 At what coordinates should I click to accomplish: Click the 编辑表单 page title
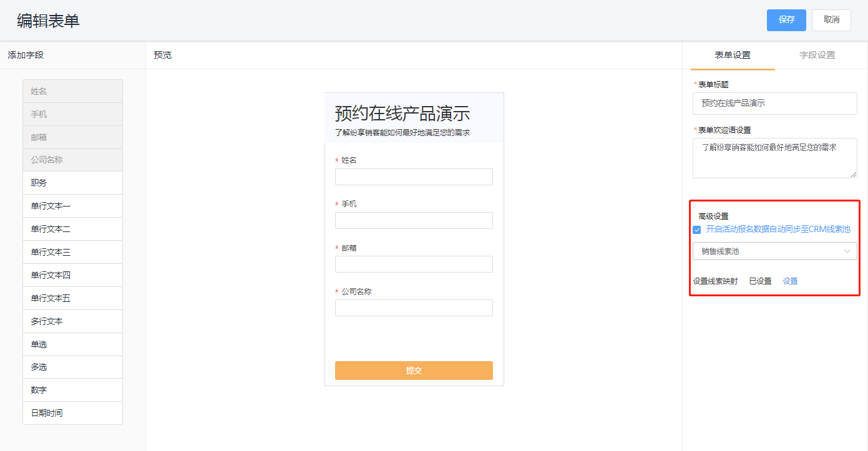click(48, 21)
